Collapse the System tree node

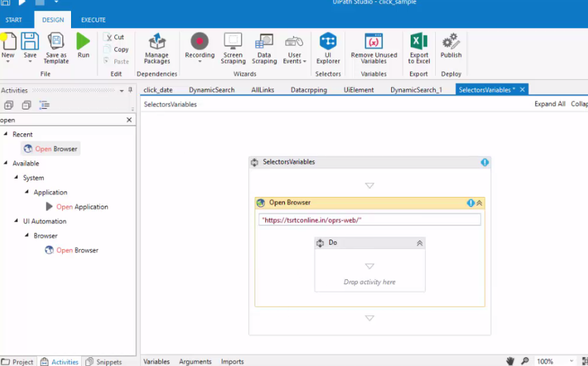click(x=16, y=177)
